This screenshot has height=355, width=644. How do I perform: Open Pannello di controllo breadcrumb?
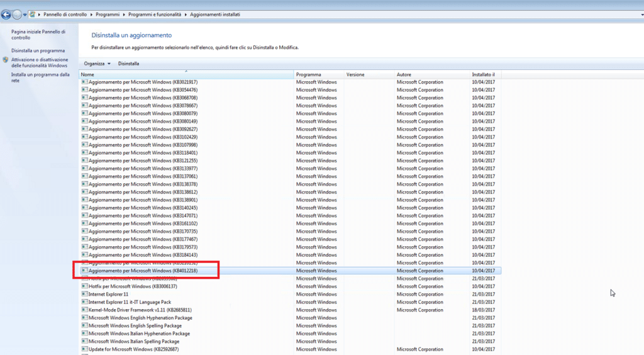[65, 14]
